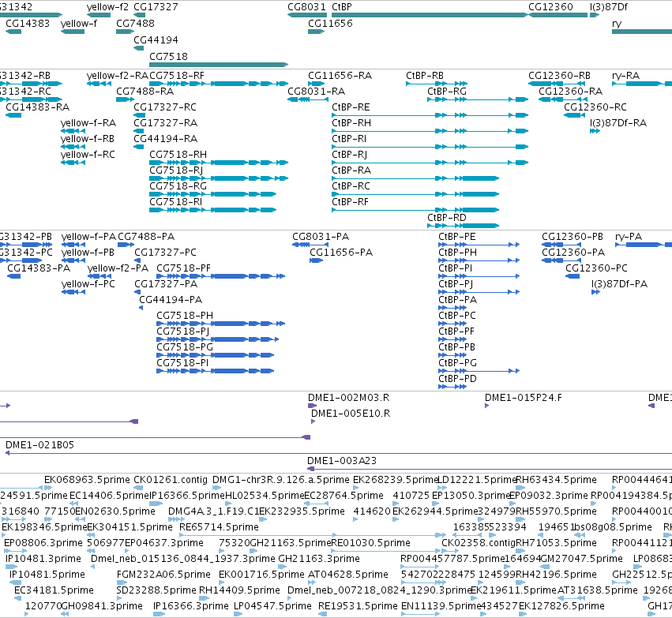Select the CG8031-PA protein label
Viewport: 672px width, 618px height.
[x=321, y=237]
